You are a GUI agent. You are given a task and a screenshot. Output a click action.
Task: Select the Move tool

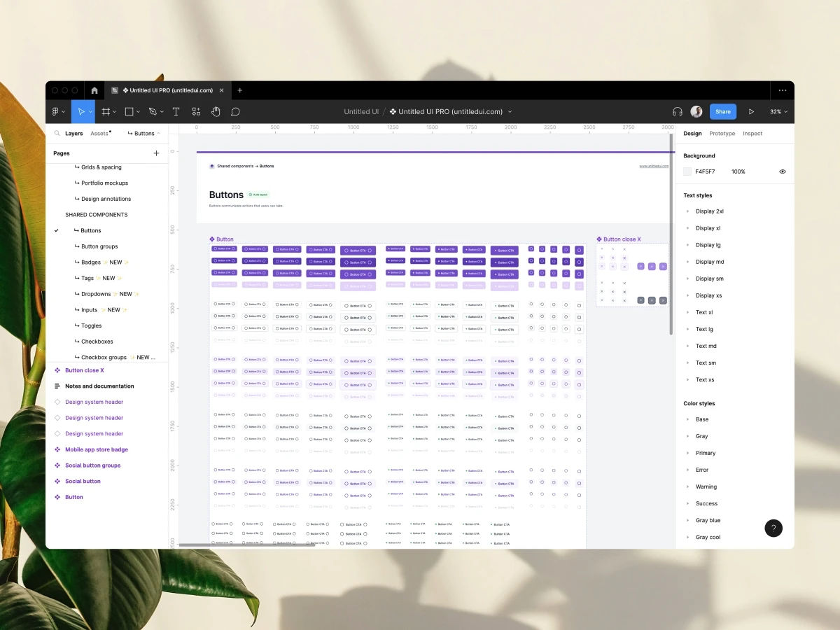pyautogui.click(x=80, y=111)
